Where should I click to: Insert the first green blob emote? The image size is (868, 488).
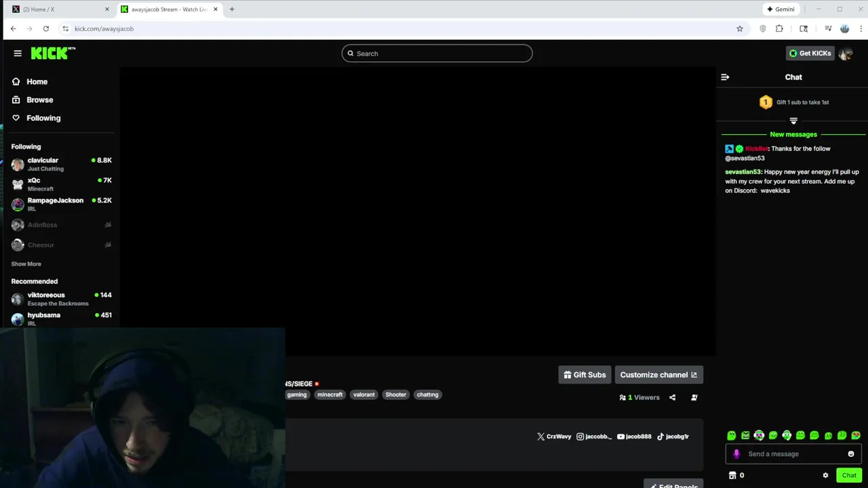coord(732,436)
